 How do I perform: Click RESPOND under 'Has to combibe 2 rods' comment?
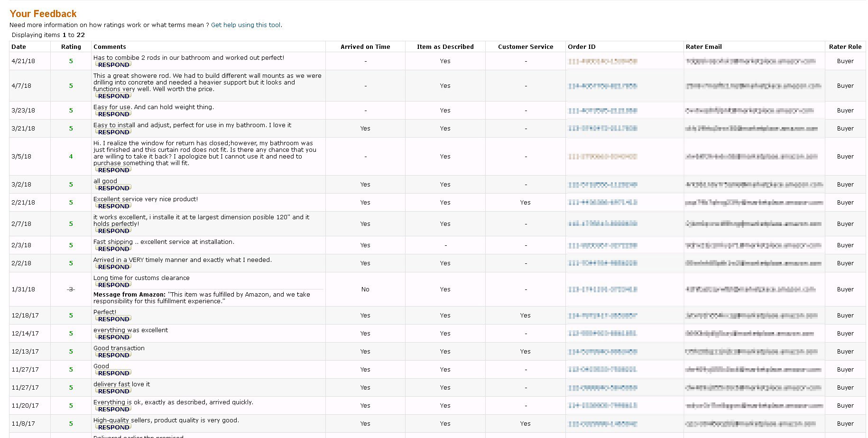click(x=113, y=65)
